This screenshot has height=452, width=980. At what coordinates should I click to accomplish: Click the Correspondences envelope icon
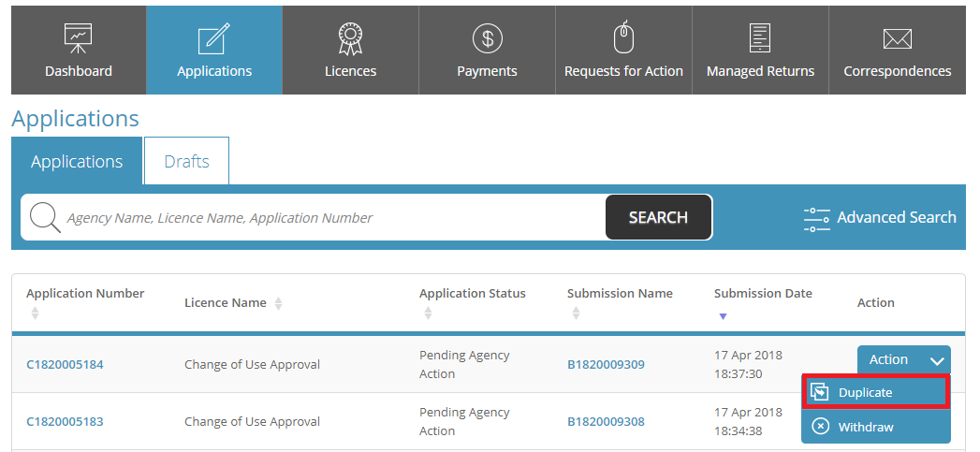pyautogui.click(x=897, y=38)
